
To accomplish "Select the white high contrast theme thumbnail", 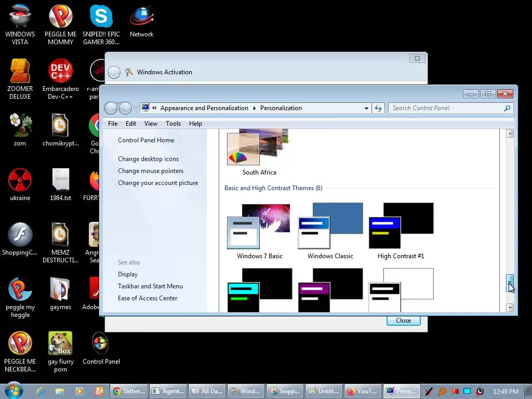I will tap(401, 290).
